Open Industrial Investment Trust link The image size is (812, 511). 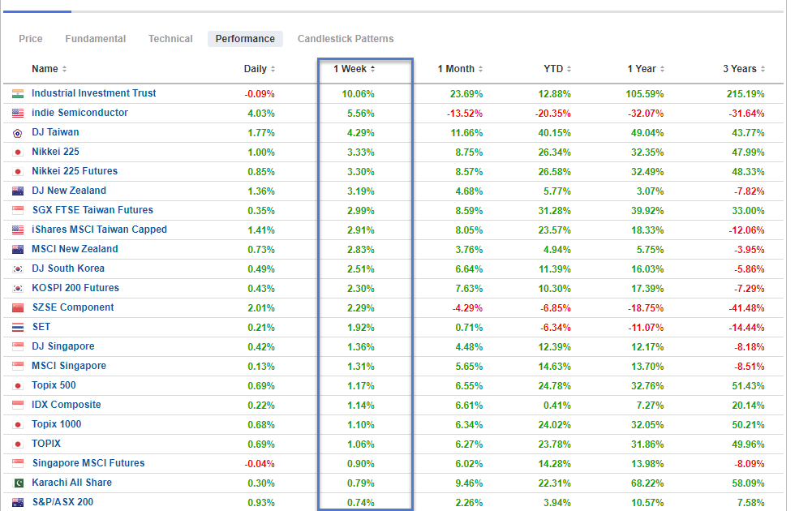tap(94, 93)
